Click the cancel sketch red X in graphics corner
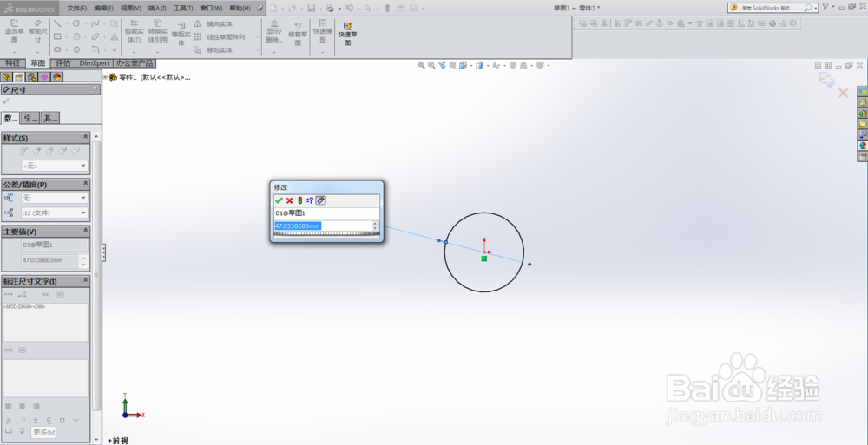 tap(843, 93)
